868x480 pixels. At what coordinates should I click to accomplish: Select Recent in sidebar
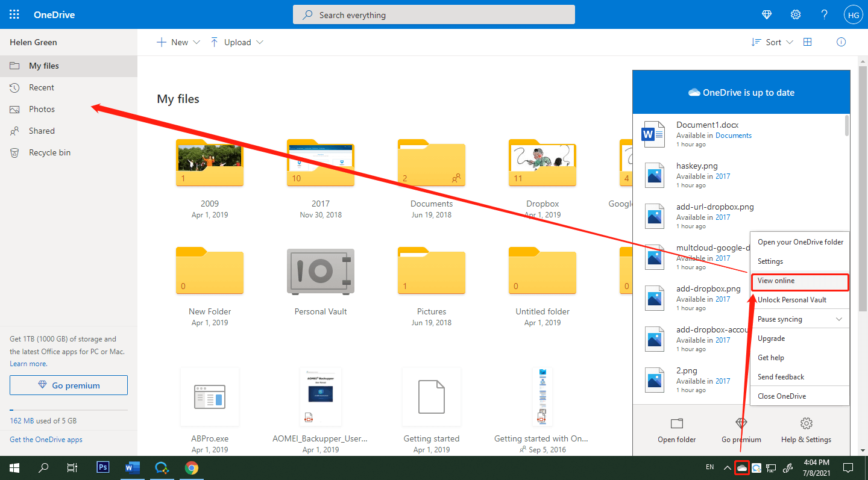click(69, 87)
